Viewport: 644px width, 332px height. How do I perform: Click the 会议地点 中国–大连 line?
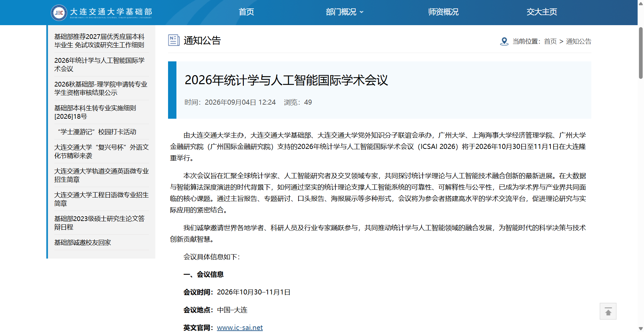point(215,310)
